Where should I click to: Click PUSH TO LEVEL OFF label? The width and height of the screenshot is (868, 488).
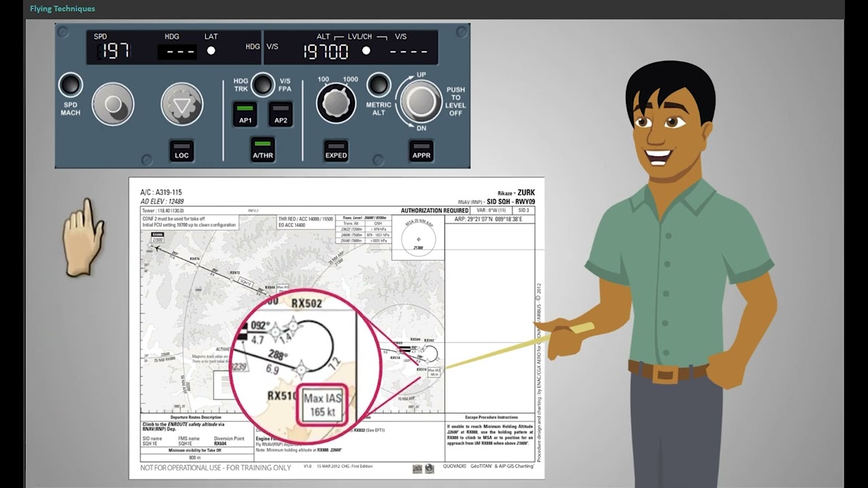(455, 102)
